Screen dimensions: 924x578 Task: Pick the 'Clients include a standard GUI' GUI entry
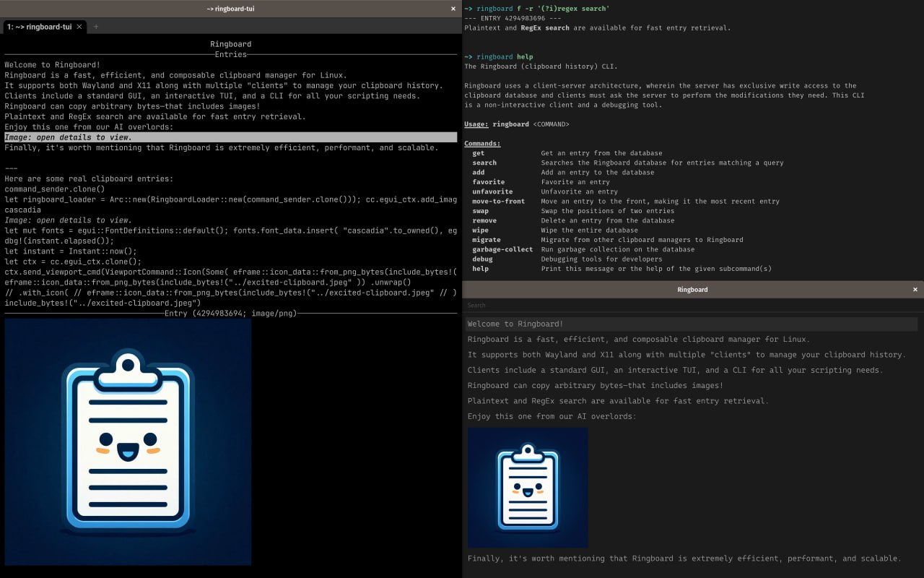(674, 370)
